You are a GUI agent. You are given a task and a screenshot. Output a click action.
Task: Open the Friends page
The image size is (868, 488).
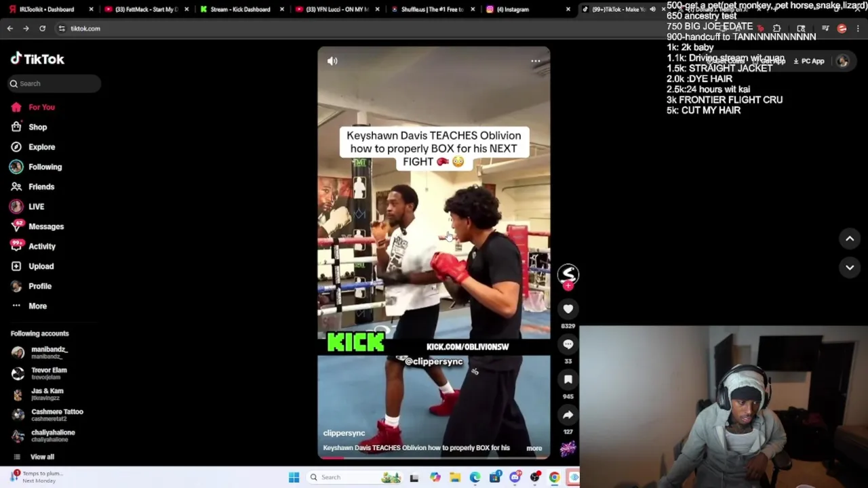33,186
